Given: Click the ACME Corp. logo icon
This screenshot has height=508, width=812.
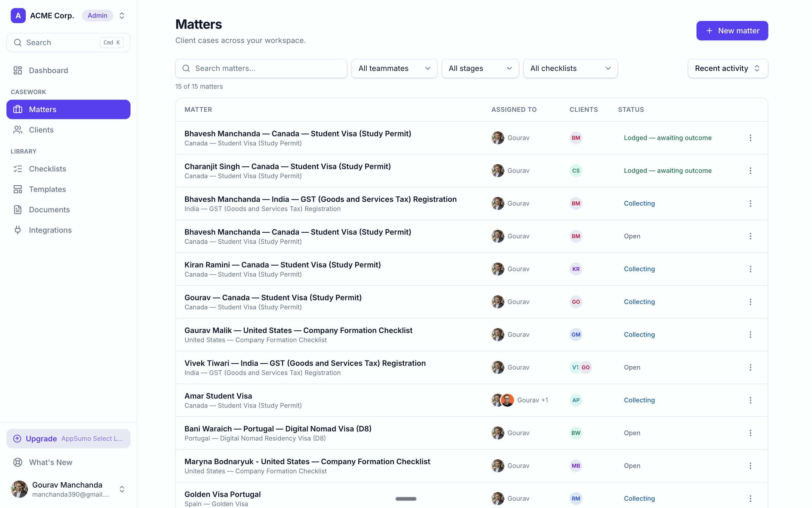Looking at the screenshot, I should [18, 16].
